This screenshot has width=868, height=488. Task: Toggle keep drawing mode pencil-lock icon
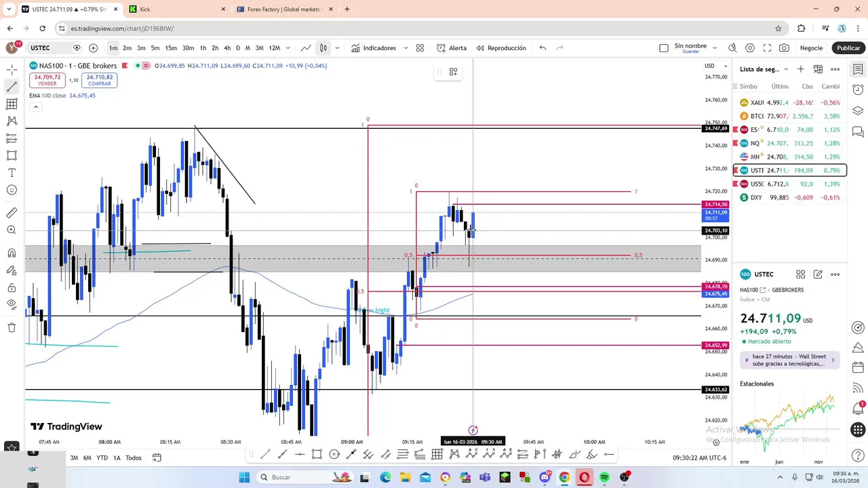point(12,270)
